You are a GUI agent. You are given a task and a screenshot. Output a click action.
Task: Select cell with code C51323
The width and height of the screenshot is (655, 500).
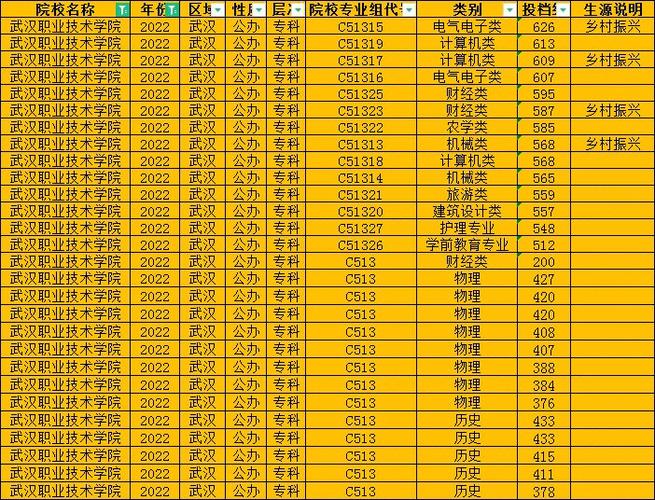tap(361, 111)
